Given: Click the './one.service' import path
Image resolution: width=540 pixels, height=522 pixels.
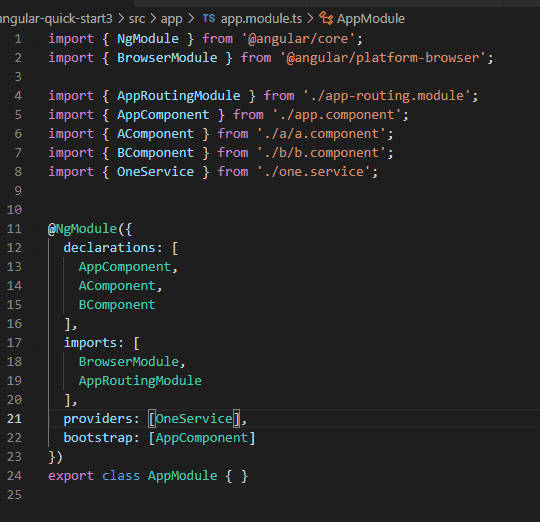Looking at the screenshot, I should [x=317, y=172].
